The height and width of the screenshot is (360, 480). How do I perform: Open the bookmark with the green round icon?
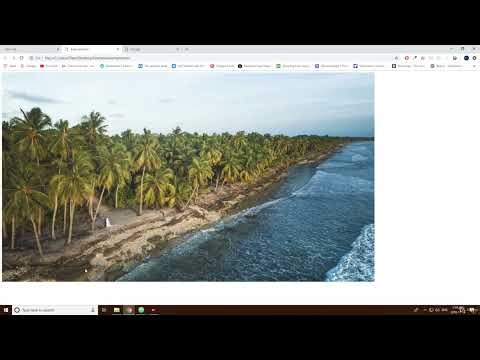click(x=116, y=66)
